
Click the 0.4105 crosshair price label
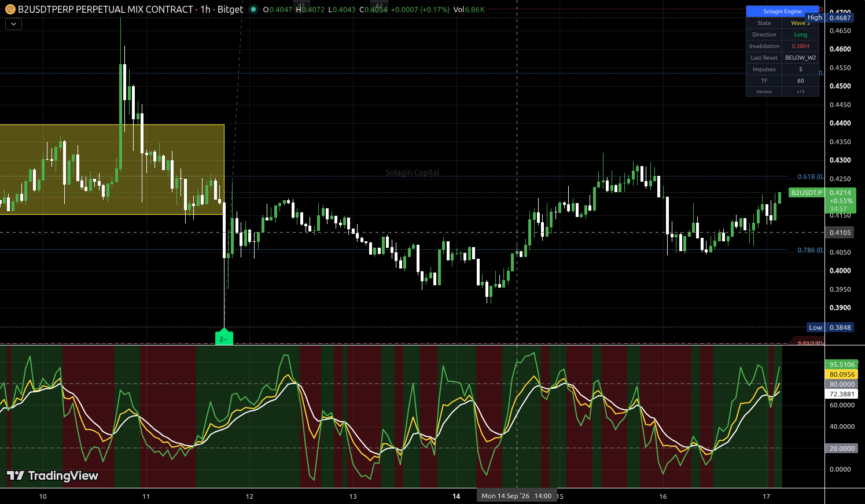840,233
